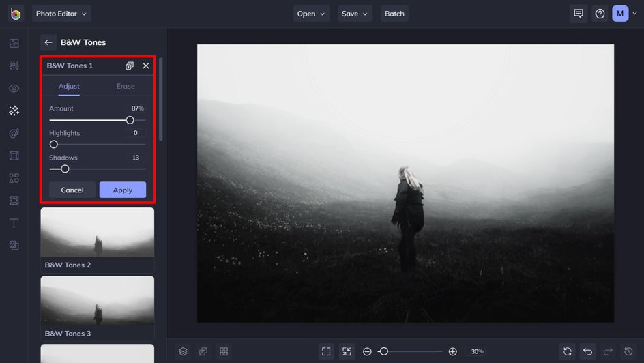Undo the last action
Image resolution: width=644 pixels, height=363 pixels.
click(588, 351)
